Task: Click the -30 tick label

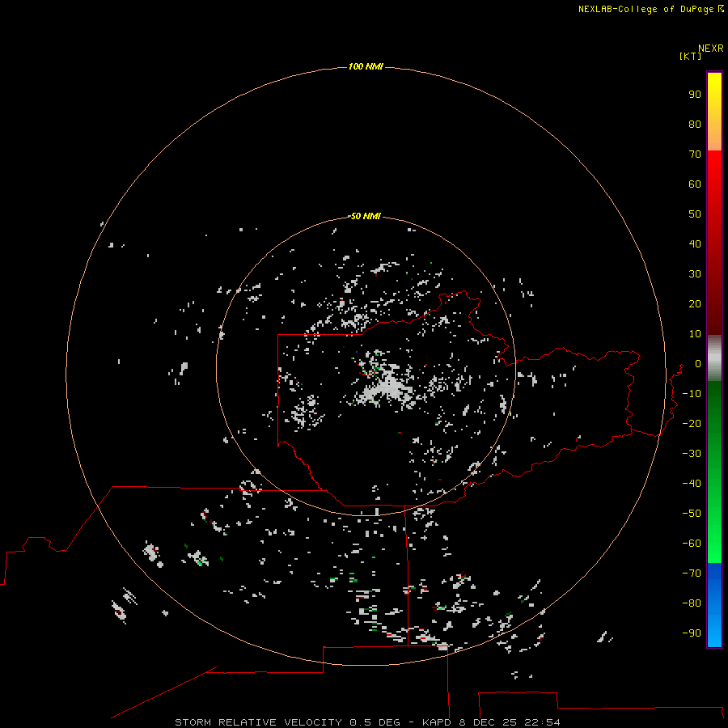Action: click(692, 454)
